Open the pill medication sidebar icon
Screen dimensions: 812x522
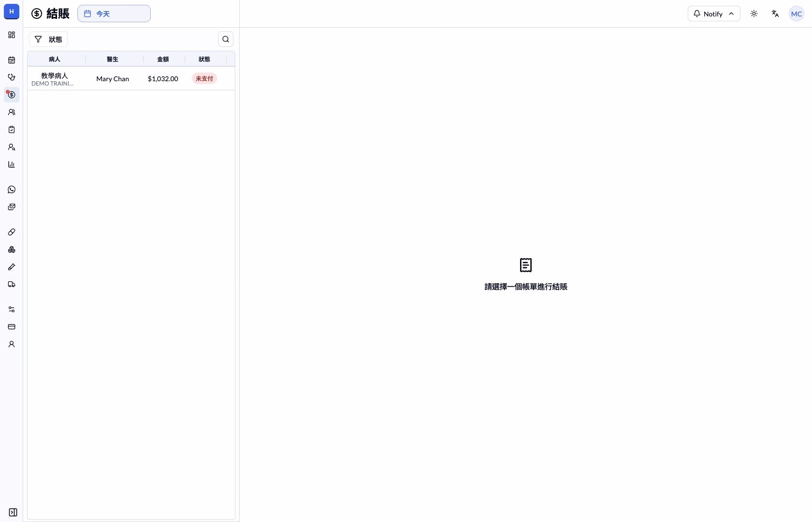coord(12,232)
